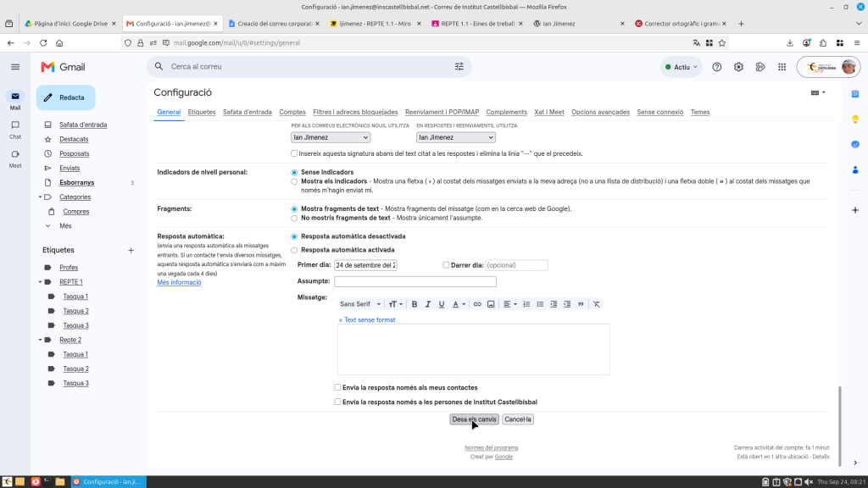This screenshot has width=868, height=488.
Task: Toggle bold in the message formatting toolbar
Action: pyautogui.click(x=414, y=304)
